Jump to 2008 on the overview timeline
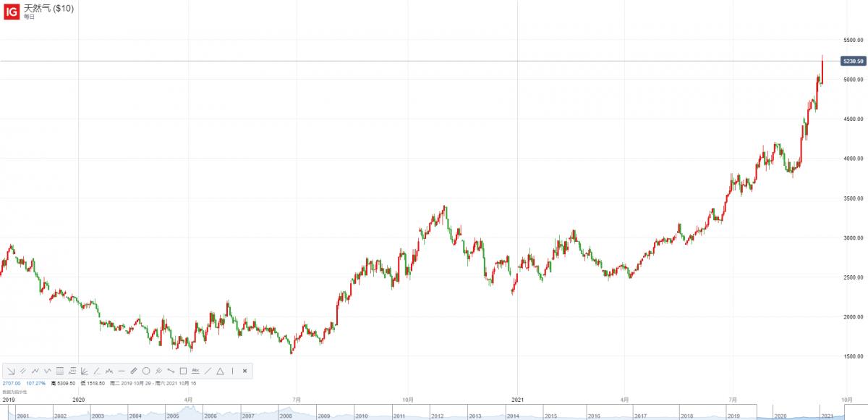 coord(286,416)
